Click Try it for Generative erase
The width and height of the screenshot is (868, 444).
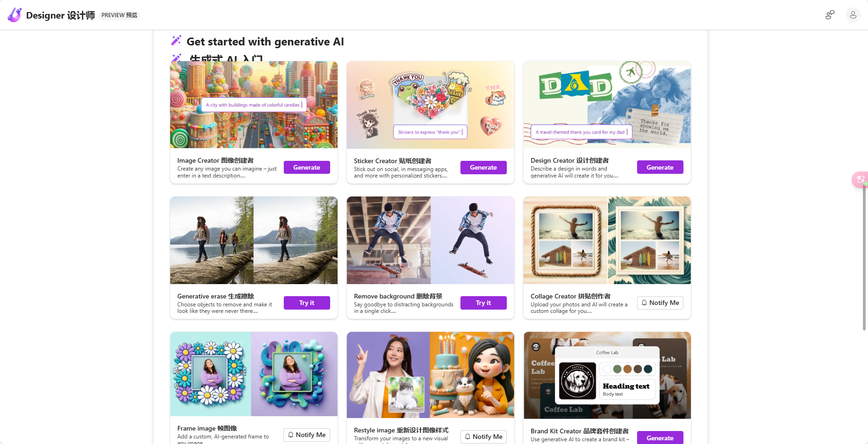click(x=306, y=303)
